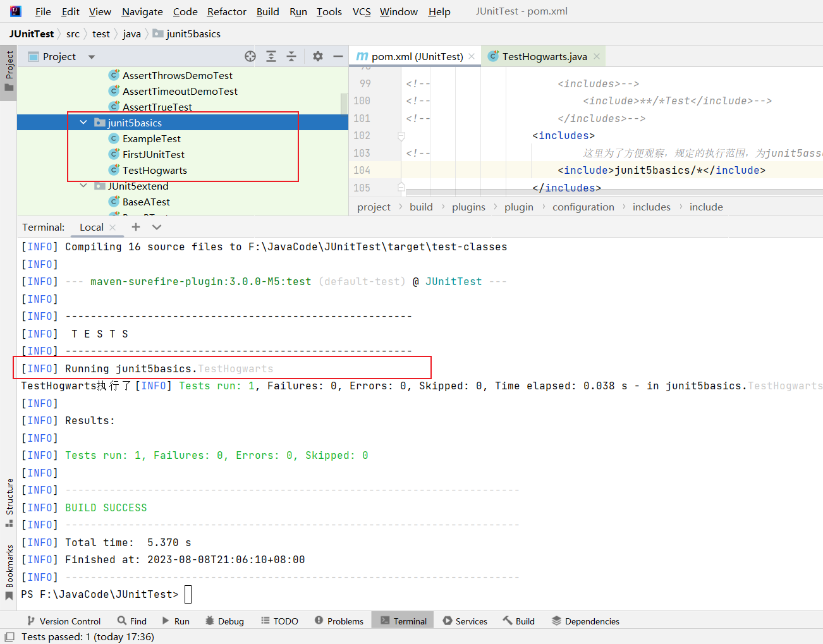Open terminal sessions dropdown chevron
This screenshot has height=644, width=823.
point(157,227)
